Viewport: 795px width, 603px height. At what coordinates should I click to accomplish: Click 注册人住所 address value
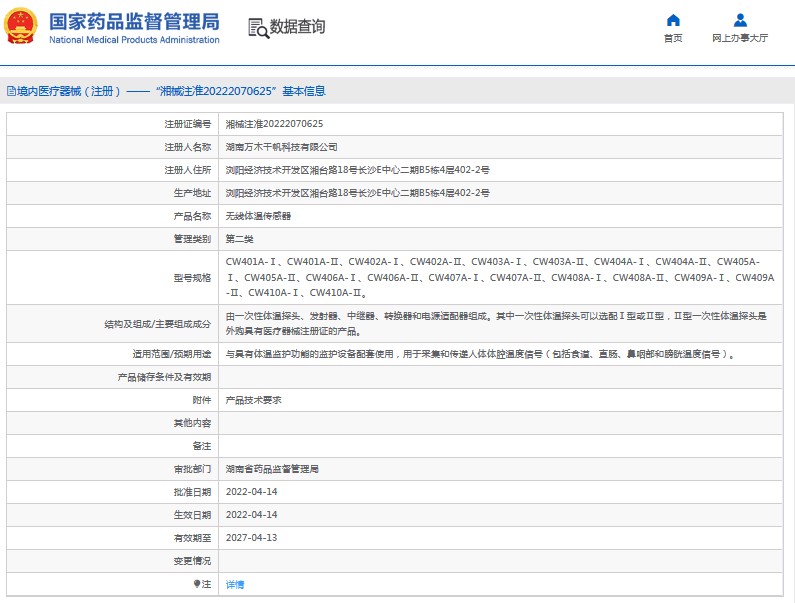coord(357,170)
